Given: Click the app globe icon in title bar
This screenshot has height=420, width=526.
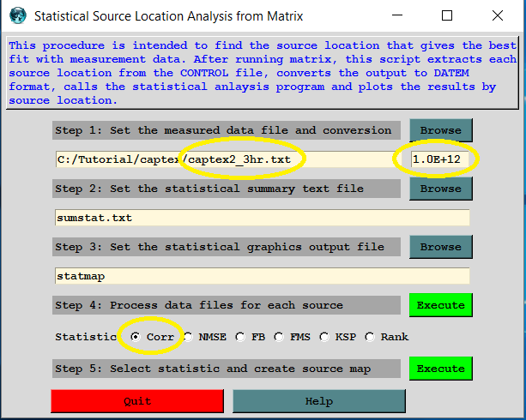Looking at the screenshot, I should 15,15.
